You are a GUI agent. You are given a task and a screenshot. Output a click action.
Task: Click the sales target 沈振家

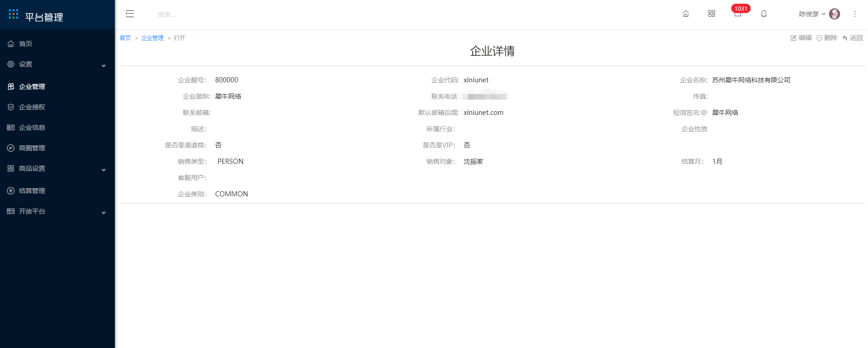[x=473, y=161]
